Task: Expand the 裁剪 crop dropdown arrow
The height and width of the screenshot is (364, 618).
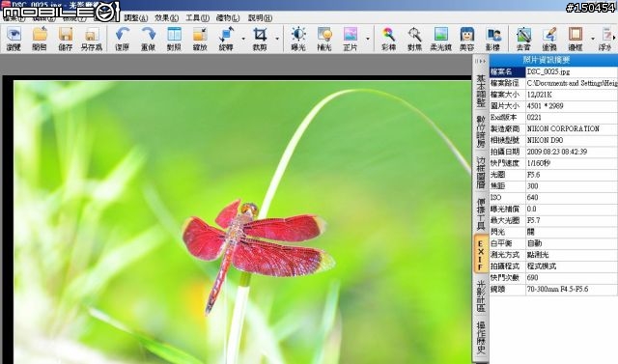Action: 277,39
